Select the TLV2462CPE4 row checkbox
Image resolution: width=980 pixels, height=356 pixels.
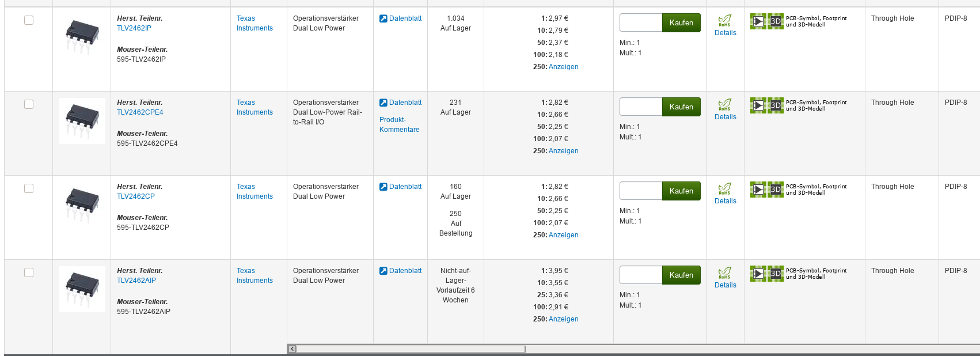[29, 104]
